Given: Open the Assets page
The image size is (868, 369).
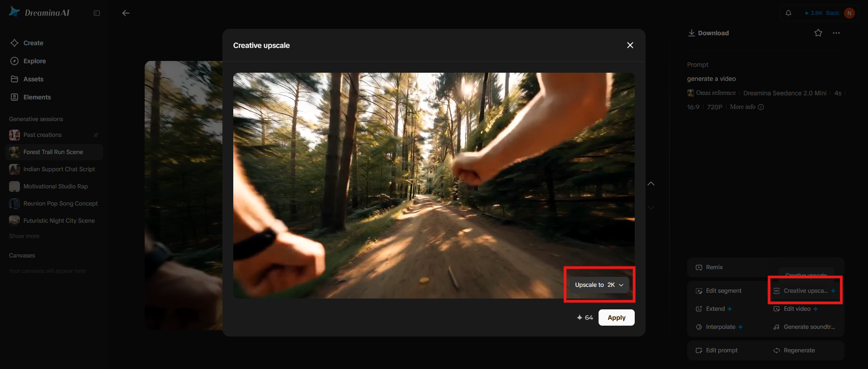Looking at the screenshot, I should pos(27,79).
